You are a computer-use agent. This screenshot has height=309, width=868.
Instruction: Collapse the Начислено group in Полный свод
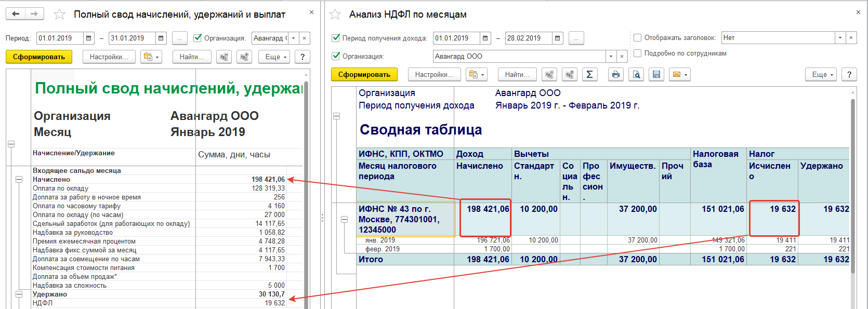pyautogui.click(x=19, y=179)
